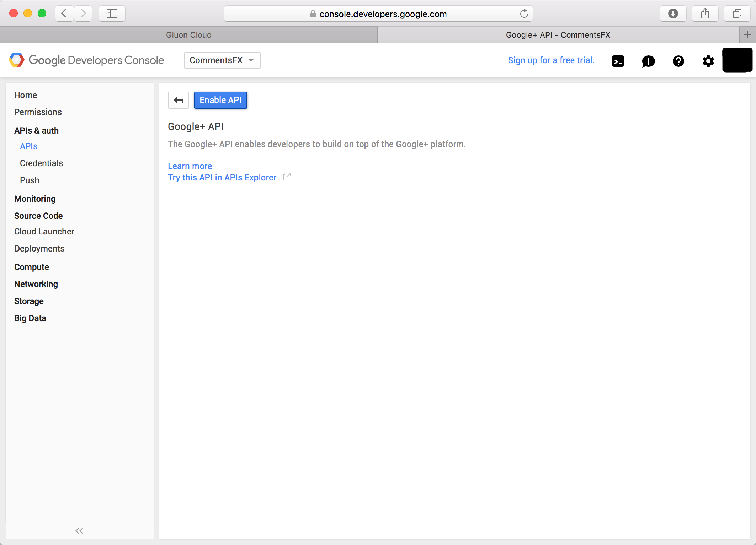This screenshot has height=545, width=756.
Task: Click Sign up for a free trial
Action: click(x=551, y=60)
